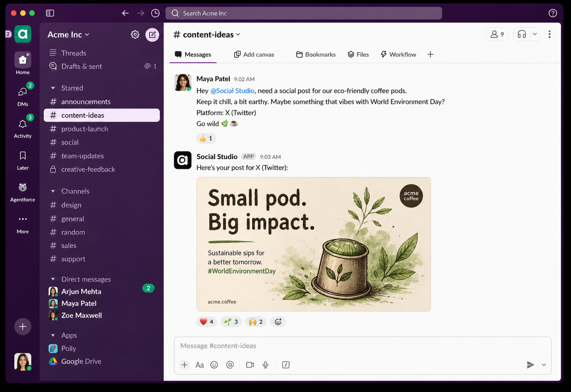This screenshot has width=571, height=392.
Task: Add a new tab with plus
Action: [x=430, y=54]
